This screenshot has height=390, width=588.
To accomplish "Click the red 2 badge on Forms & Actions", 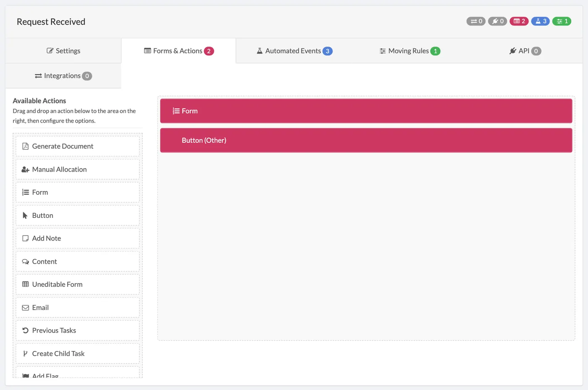I will click(x=209, y=51).
